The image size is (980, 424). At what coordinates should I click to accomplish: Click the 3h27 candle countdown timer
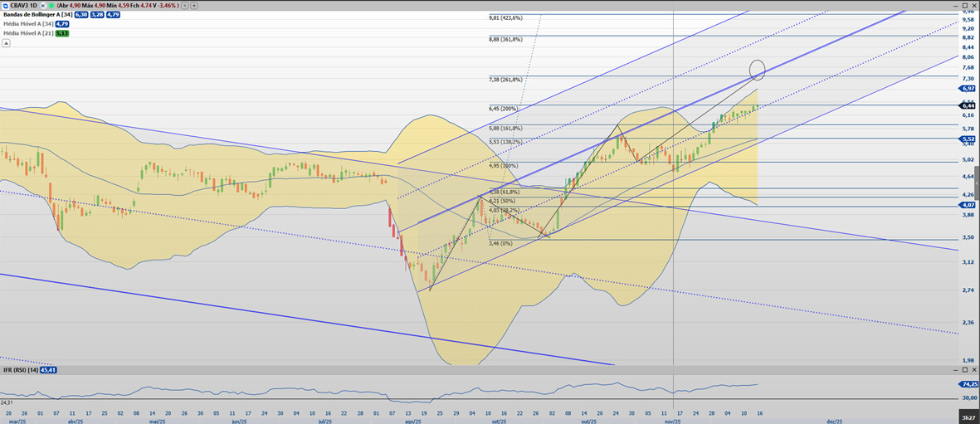[x=967, y=418]
